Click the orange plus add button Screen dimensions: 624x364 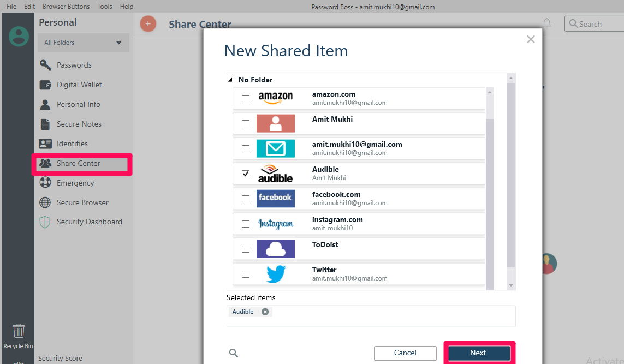(148, 24)
